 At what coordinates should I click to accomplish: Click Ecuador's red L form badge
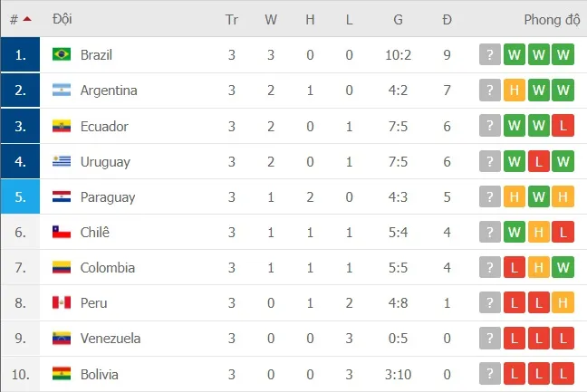click(563, 126)
